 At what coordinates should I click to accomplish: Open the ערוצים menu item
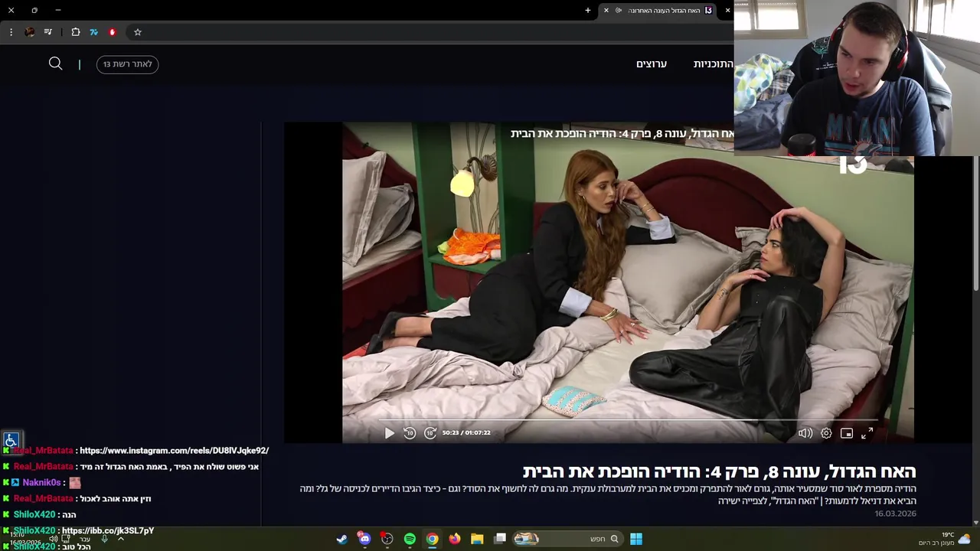click(652, 64)
